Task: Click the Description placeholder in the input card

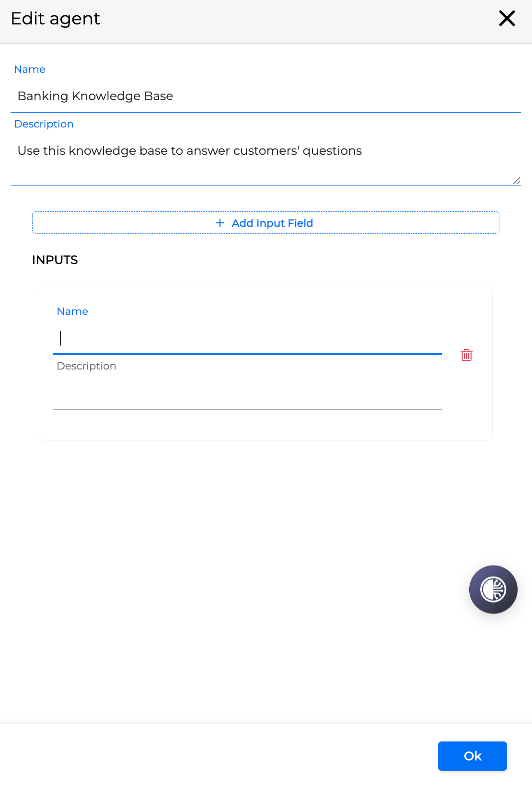Action: (x=86, y=366)
